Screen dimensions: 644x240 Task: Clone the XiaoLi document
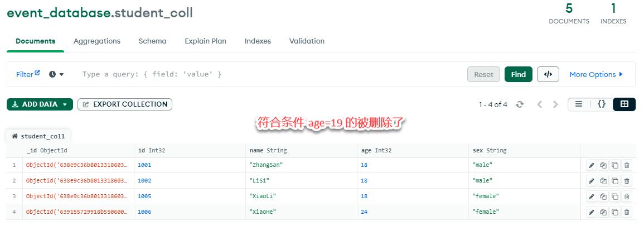pyautogui.click(x=615, y=196)
